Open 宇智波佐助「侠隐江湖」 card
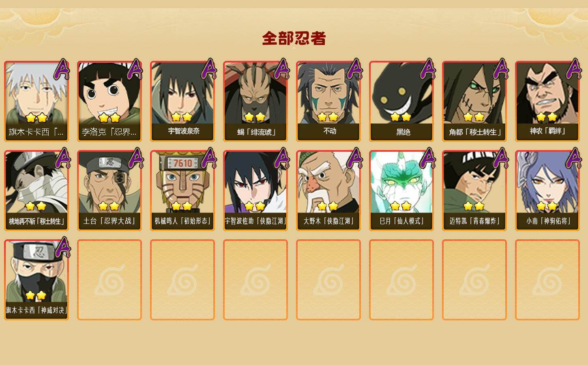The width and height of the screenshot is (588, 365). pyautogui.click(x=255, y=191)
